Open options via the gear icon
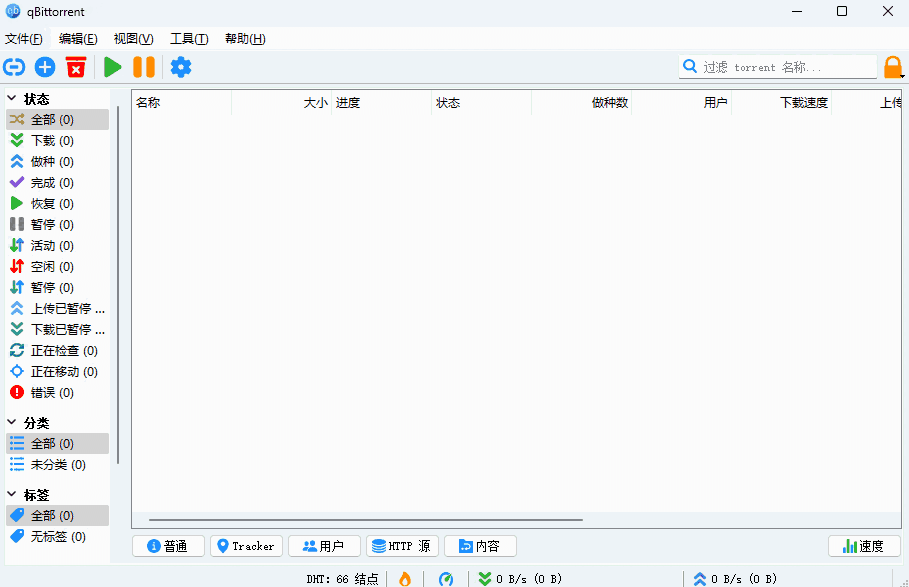 (x=181, y=66)
